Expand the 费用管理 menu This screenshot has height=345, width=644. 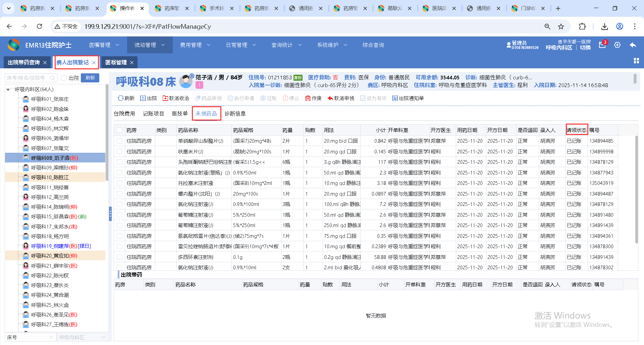point(195,45)
